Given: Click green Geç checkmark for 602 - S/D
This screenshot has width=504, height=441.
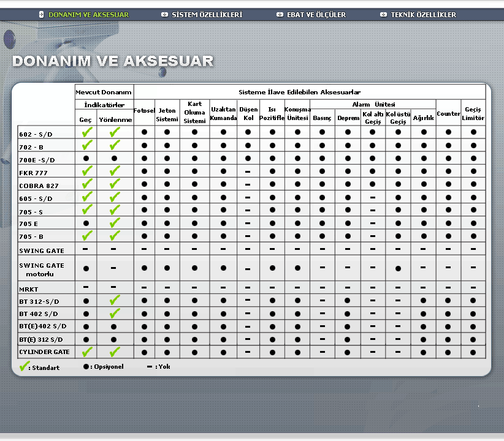Looking at the screenshot, I should coord(87,132).
